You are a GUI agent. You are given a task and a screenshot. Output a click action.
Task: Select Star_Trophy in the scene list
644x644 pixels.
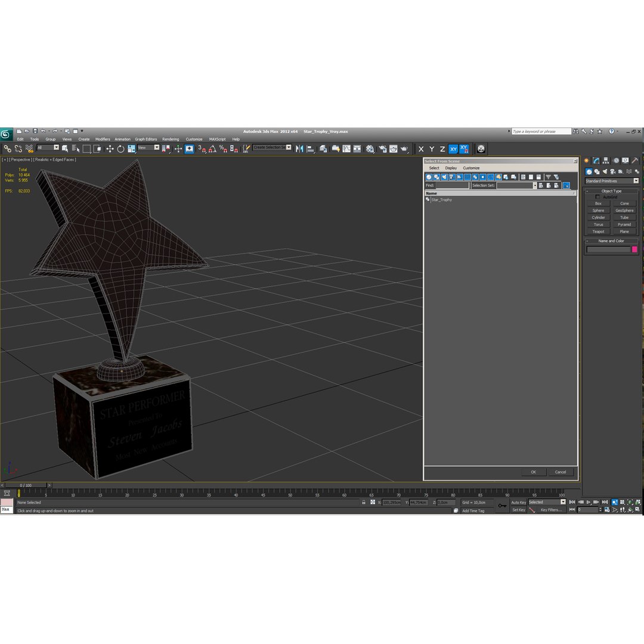pos(441,200)
